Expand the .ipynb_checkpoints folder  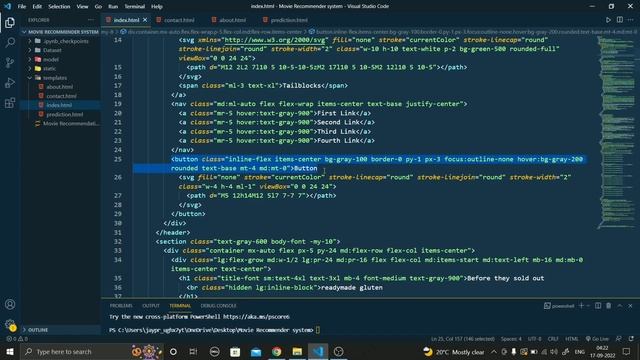coord(60,41)
